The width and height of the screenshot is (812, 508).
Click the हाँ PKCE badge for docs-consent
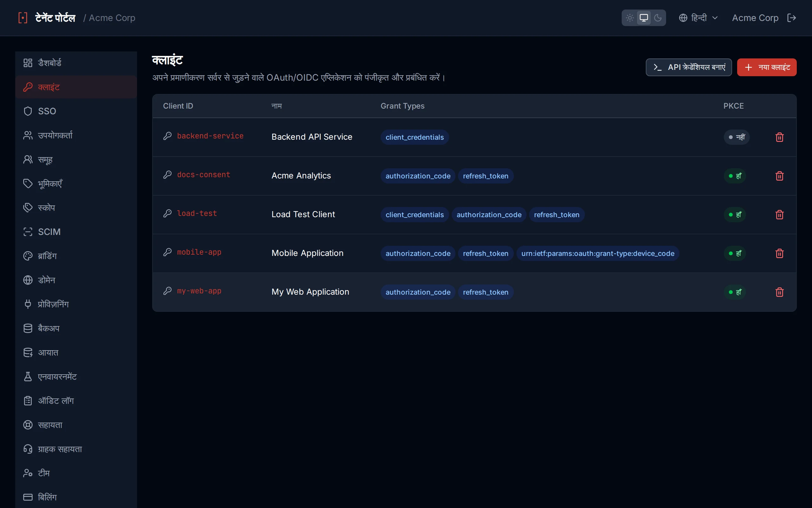[x=735, y=176]
